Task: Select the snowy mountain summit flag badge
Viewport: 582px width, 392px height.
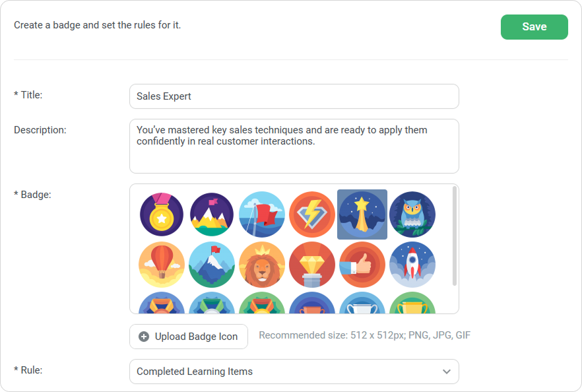Action: click(x=212, y=265)
